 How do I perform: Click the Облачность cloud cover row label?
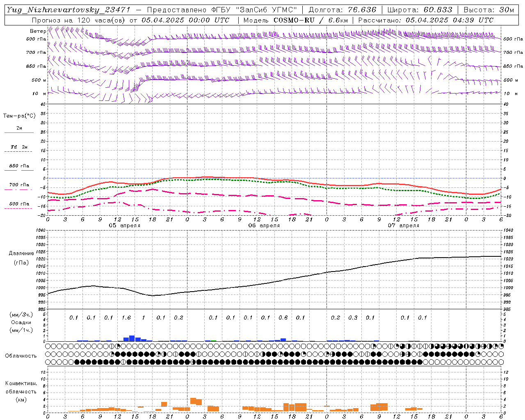click(21, 356)
